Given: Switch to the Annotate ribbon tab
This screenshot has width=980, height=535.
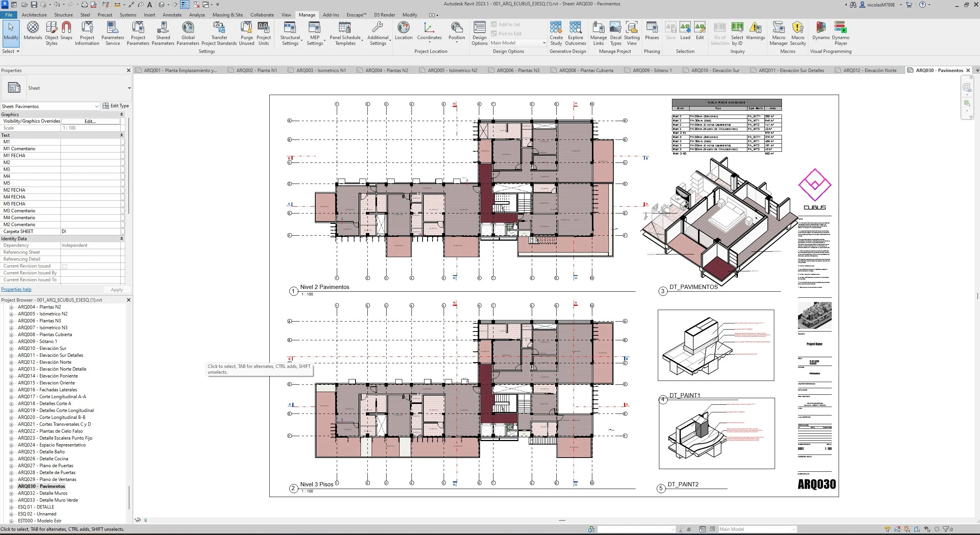Looking at the screenshot, I should 172,15.
